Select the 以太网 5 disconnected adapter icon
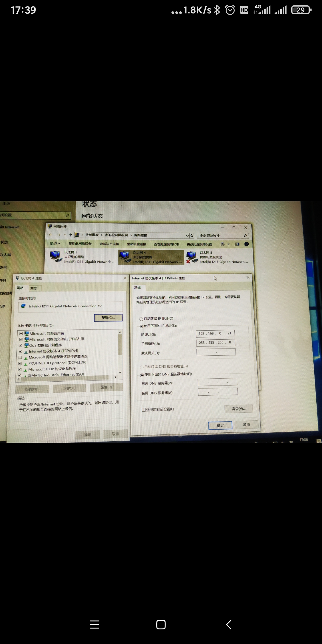This screenshot has height=644, width=322. pos(192,257)
